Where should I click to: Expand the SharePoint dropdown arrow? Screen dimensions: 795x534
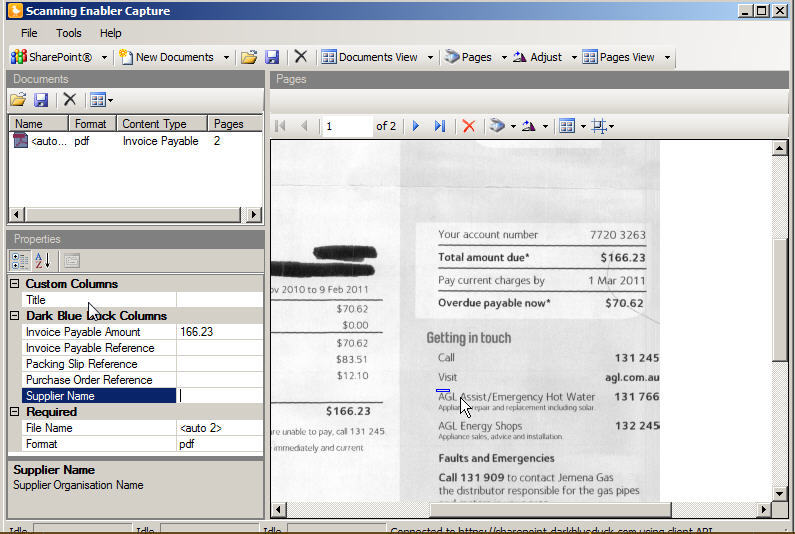[x=104, y=57]
